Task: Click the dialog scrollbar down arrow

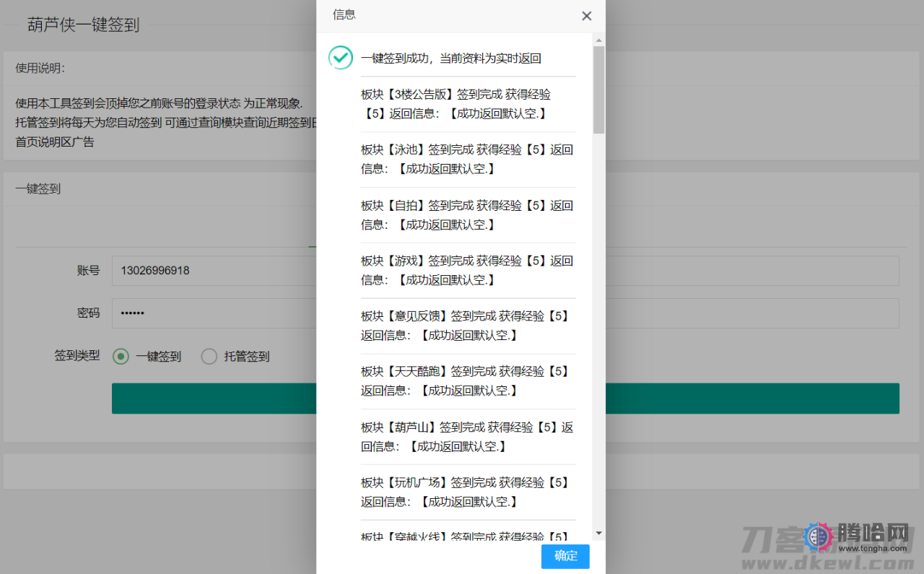Action: point(598,534)
